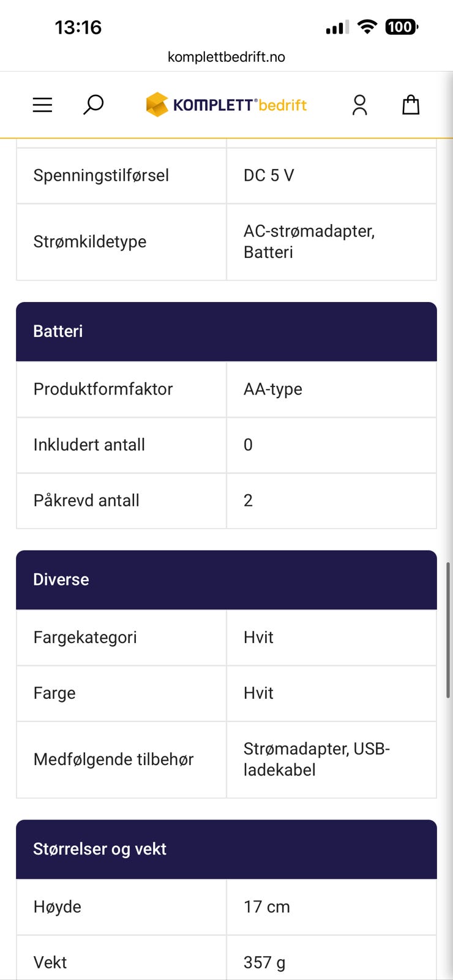Click the Høyde 17 cm value
Image resolution: width=453 pixels, height=980 pixels.
[267, 907]
